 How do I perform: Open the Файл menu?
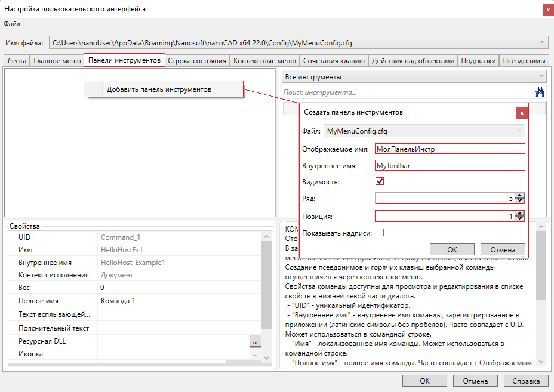pos(12,24)
